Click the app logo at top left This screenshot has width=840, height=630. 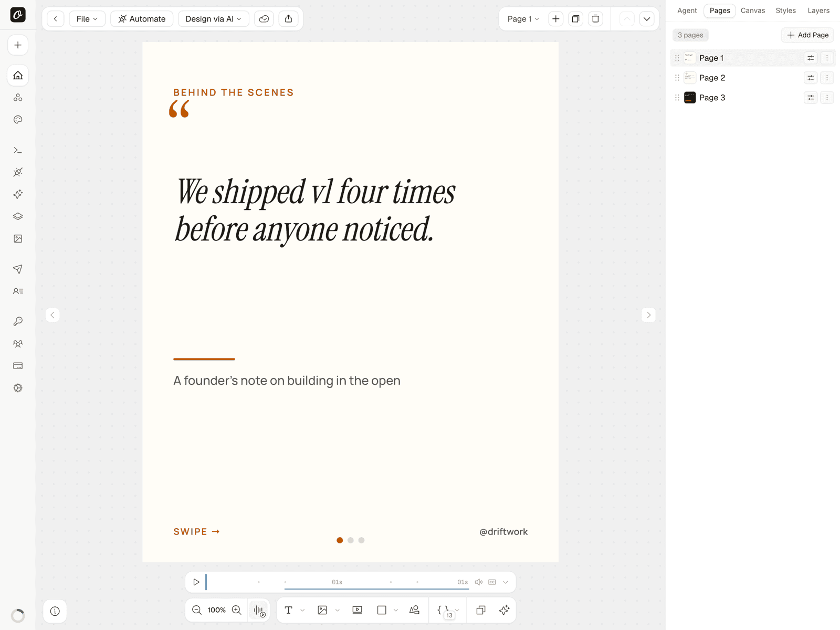point(18,15)
